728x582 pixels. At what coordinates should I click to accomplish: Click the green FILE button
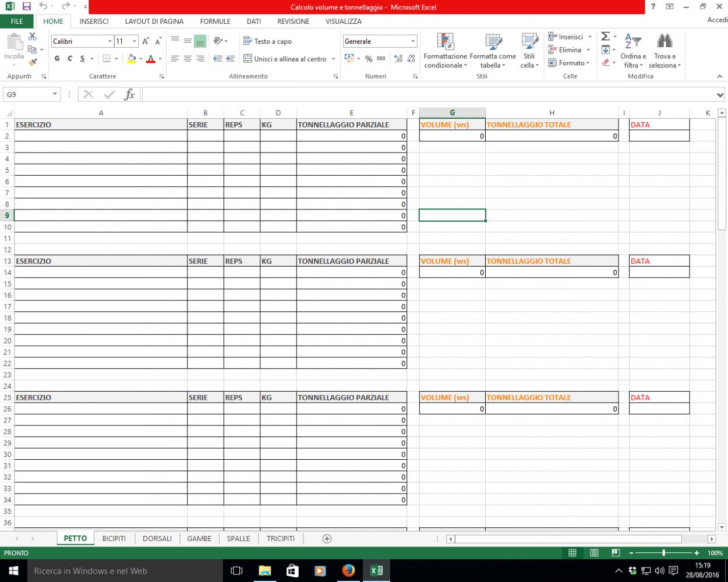point(17,22)
